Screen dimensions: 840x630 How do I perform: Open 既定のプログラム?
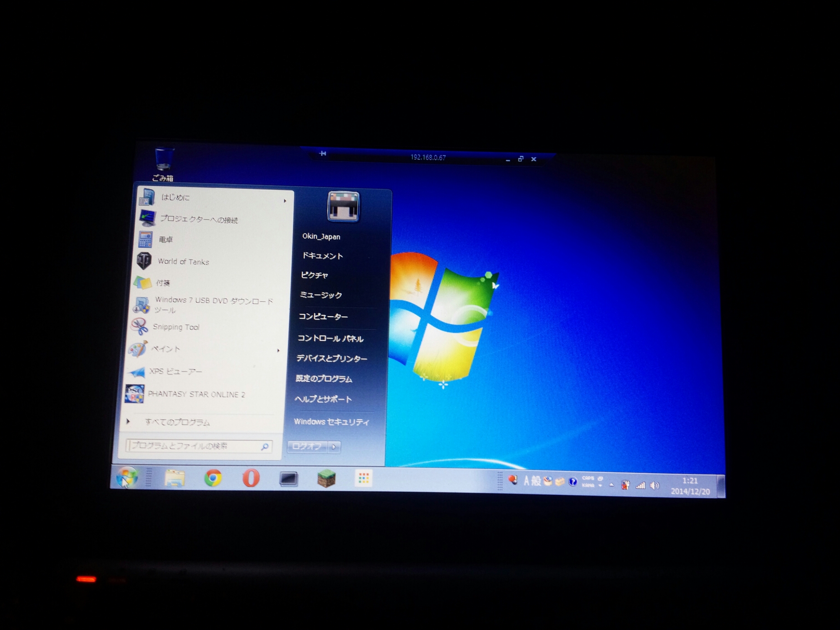coord(324,378)
